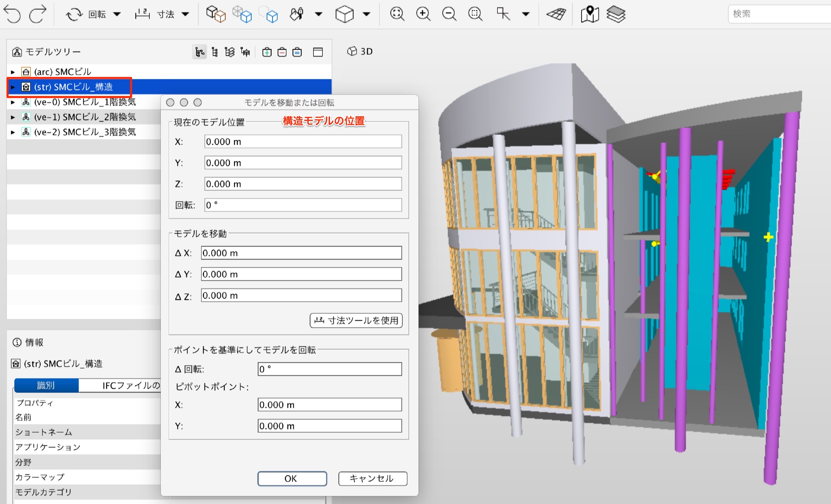The width and height of the screenshot is (831, 504).
Task: Switch to the 識別 tab
Action: coord(46,385)
